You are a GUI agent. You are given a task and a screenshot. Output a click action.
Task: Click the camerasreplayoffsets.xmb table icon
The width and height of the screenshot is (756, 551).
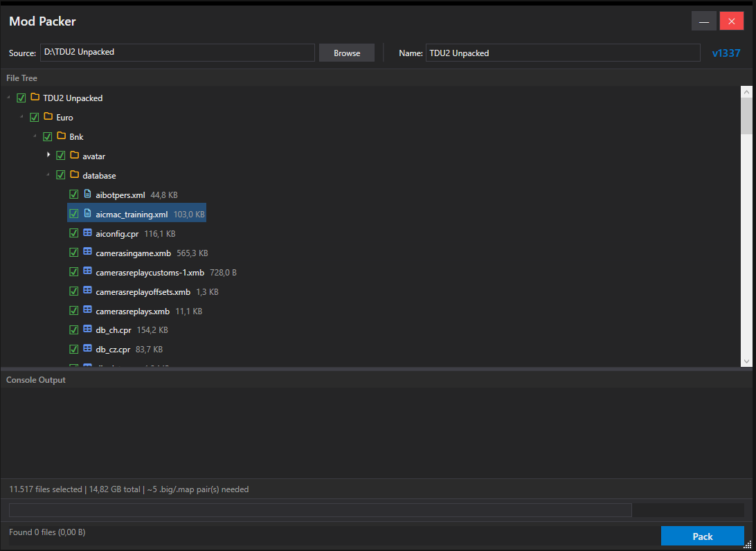[87, 290]
